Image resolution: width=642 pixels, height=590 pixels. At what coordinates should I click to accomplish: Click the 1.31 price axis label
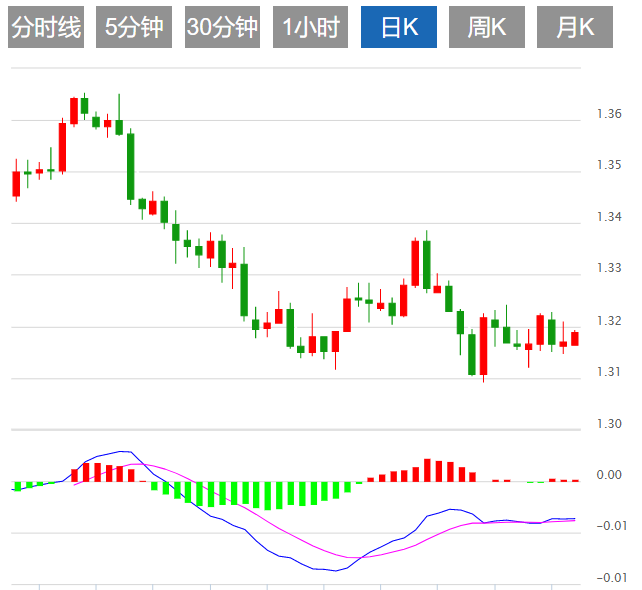[x=609, y=371]
